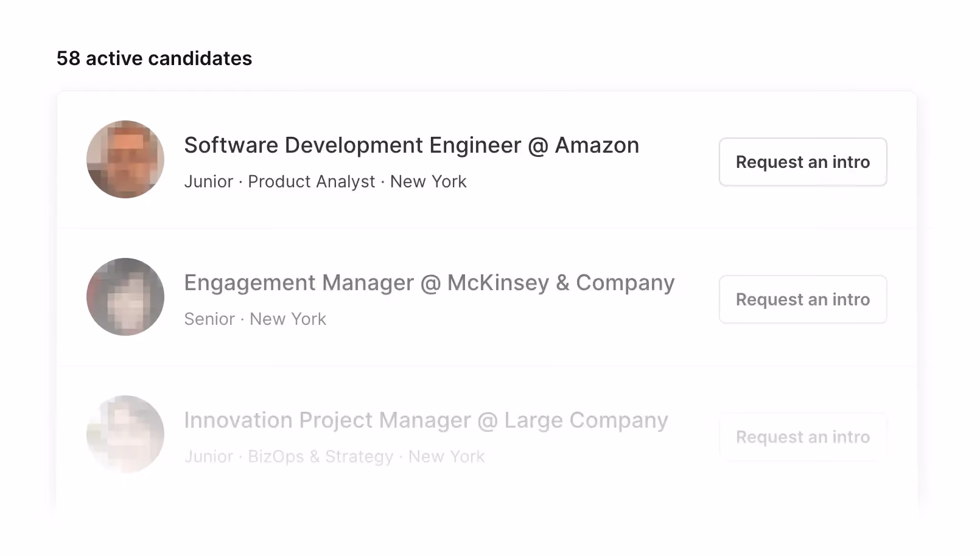This screenshot has width=980, height=556.
Task: Select the Innovation Project Manager's avatar
Action: click(125, 434)
